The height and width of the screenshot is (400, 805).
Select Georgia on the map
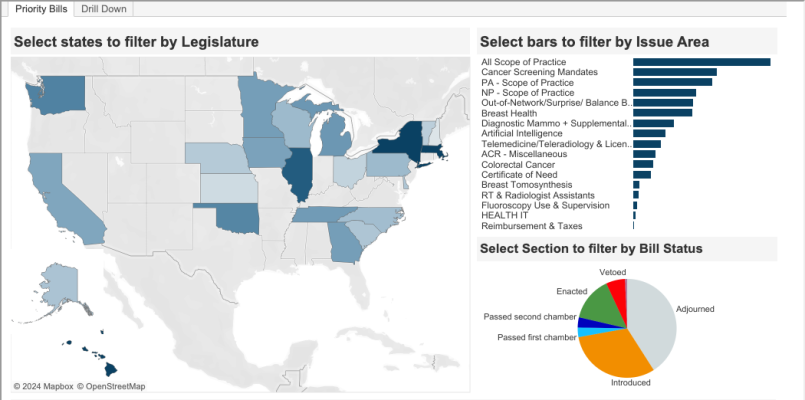click(346, 238)
